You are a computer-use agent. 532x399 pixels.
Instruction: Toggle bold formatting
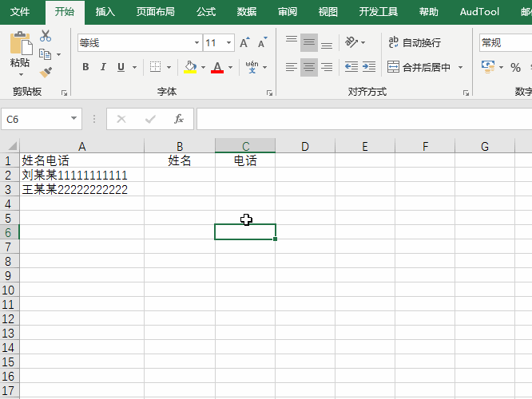[x=85, y=67]
